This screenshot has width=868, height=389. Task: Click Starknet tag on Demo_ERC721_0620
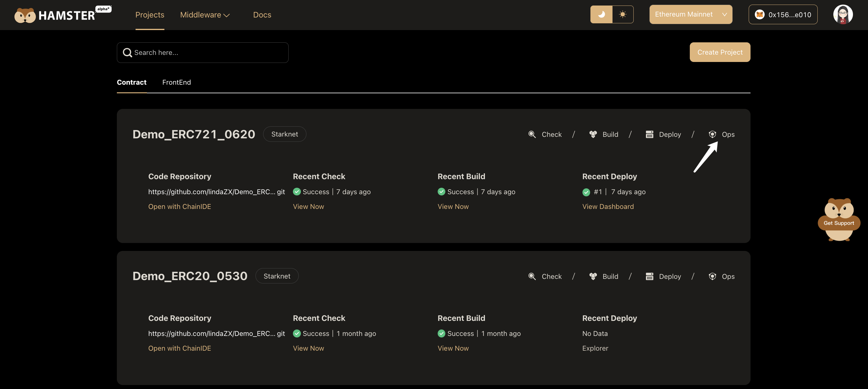(284, 134)
